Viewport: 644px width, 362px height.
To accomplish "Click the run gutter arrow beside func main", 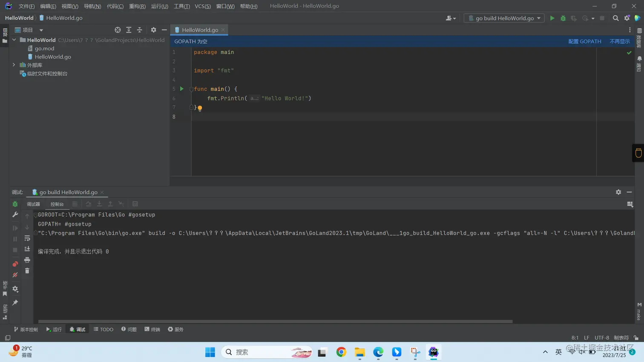I will (x=181, y=89).
